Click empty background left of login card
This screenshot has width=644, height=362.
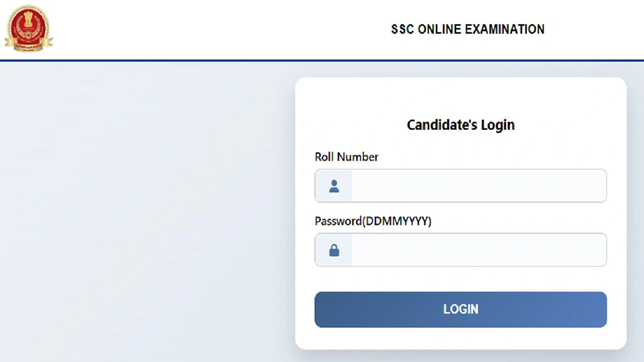145,215
